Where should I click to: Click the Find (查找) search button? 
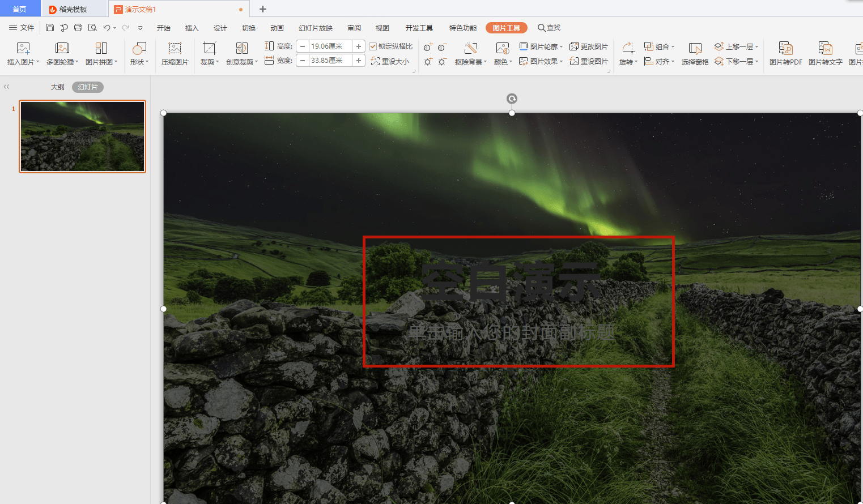(549, 28)
